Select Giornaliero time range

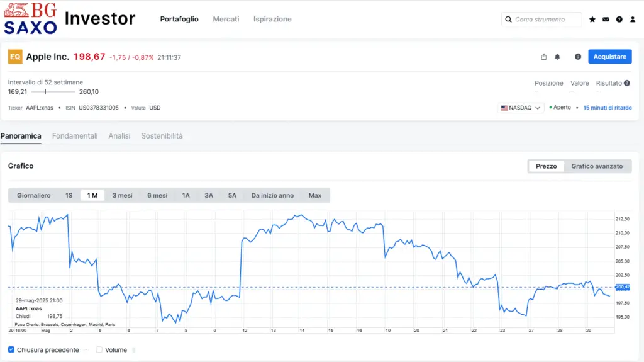pyautogui.click(x=34, y=195)
